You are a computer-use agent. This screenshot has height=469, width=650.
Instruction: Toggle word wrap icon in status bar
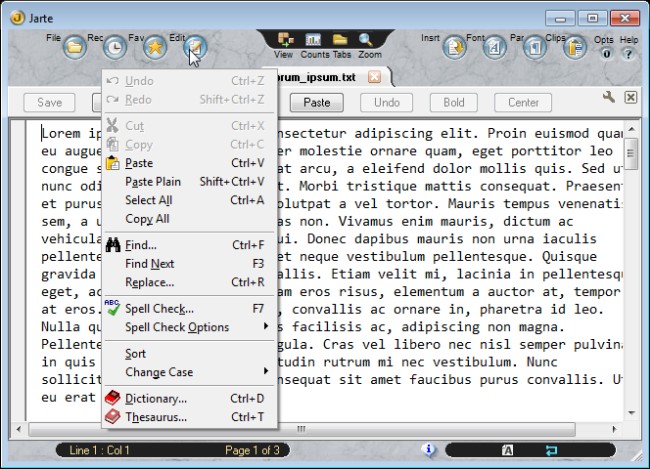551,450
